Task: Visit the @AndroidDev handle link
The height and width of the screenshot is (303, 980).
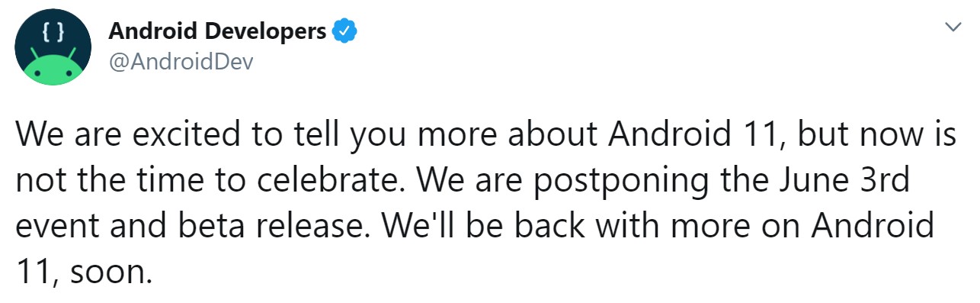Action: tap(181, 63)
